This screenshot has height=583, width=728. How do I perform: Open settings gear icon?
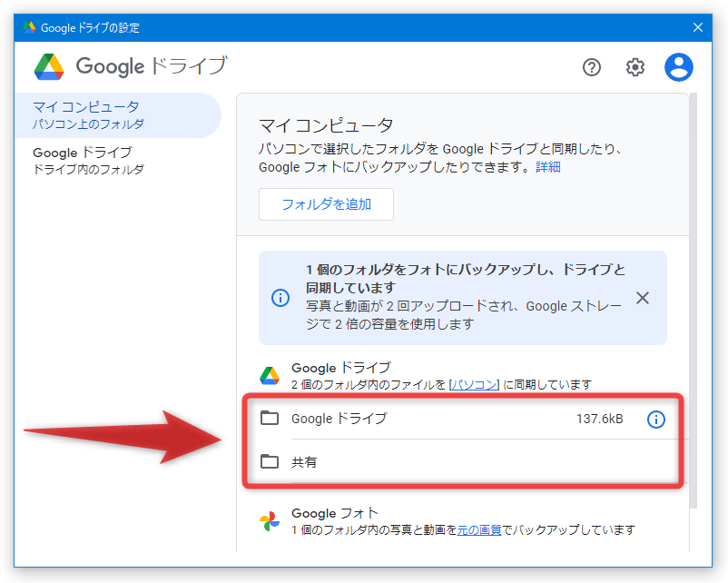click(x=635, y=67)
